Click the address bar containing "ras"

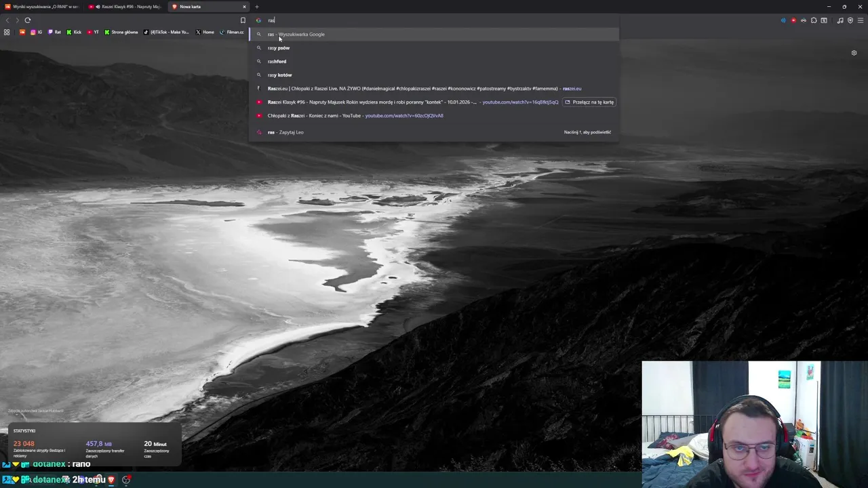[x=434, y=20]
